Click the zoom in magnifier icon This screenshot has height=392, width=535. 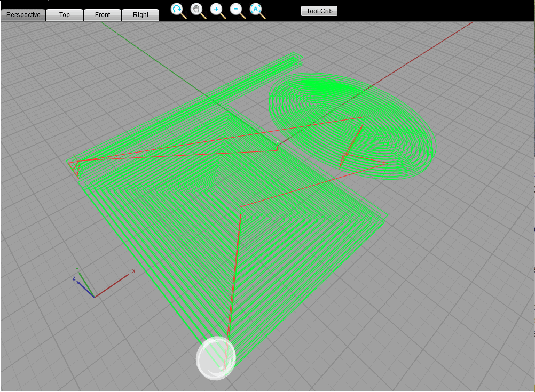coord(216,10)
